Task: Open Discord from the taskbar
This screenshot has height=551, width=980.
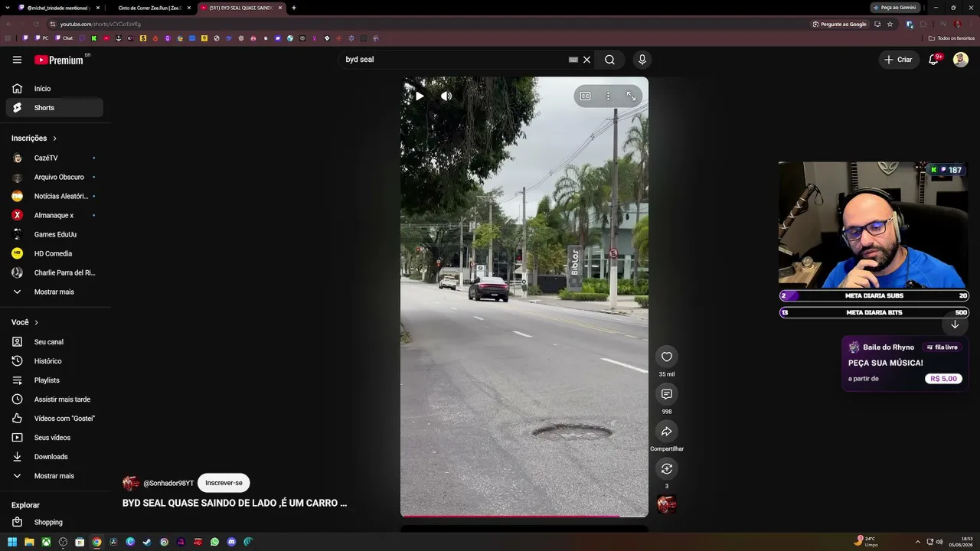Action: coord(231,542)
